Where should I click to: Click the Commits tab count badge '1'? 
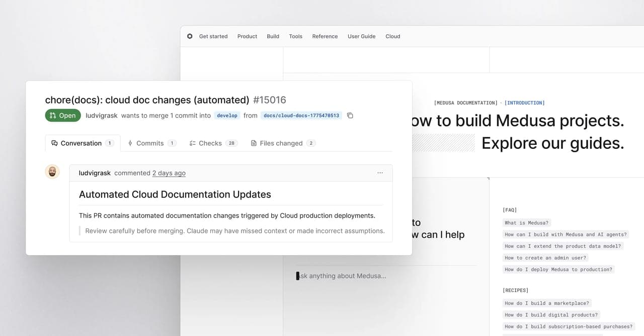coord(172,143)
